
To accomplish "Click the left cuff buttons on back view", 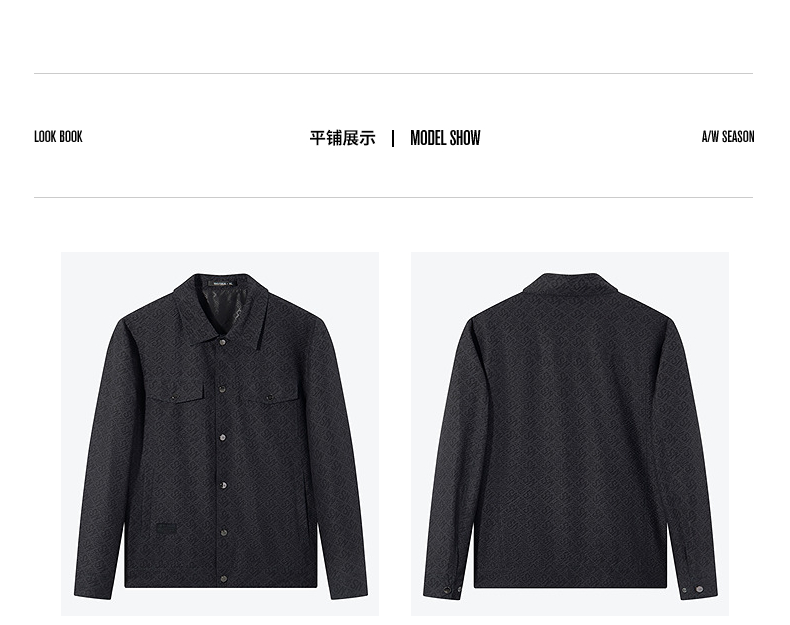I will pyautogui.click(x=452, y=589).
